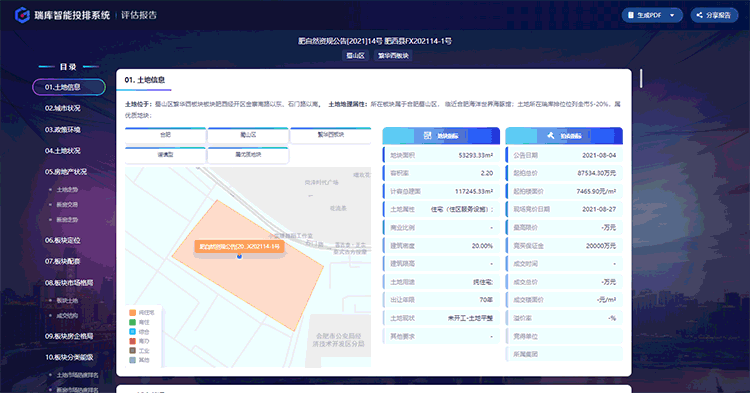Jump to 05.房地产状况 section
The height and width of the screenshot is (393, 750).
(66, 172)
